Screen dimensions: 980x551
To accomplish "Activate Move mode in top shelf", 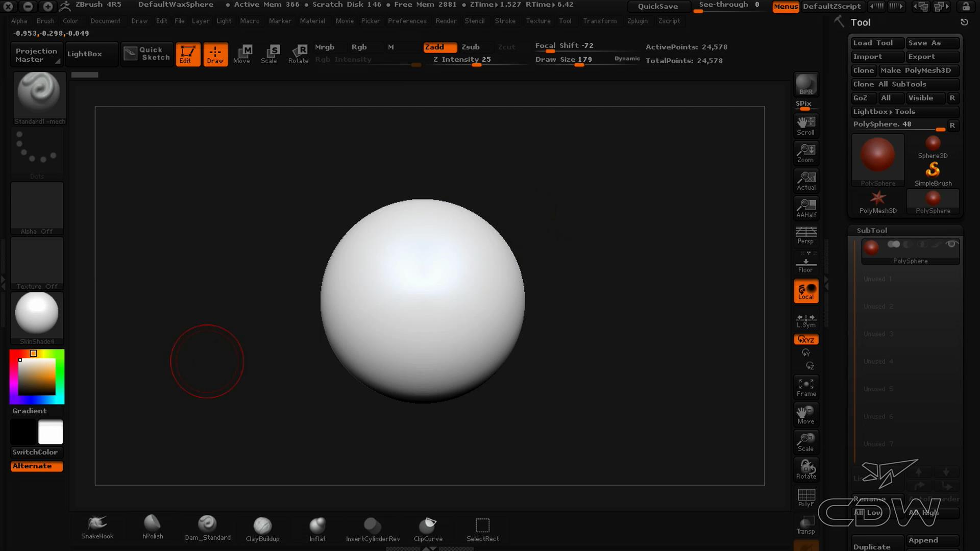I will pos(242,54).
